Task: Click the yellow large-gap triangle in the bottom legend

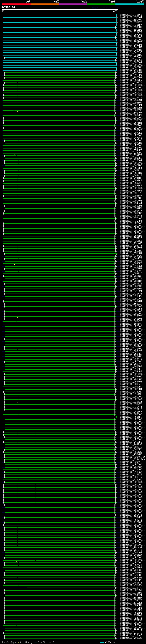Action: pyautogui.click(x=19, y=642)
